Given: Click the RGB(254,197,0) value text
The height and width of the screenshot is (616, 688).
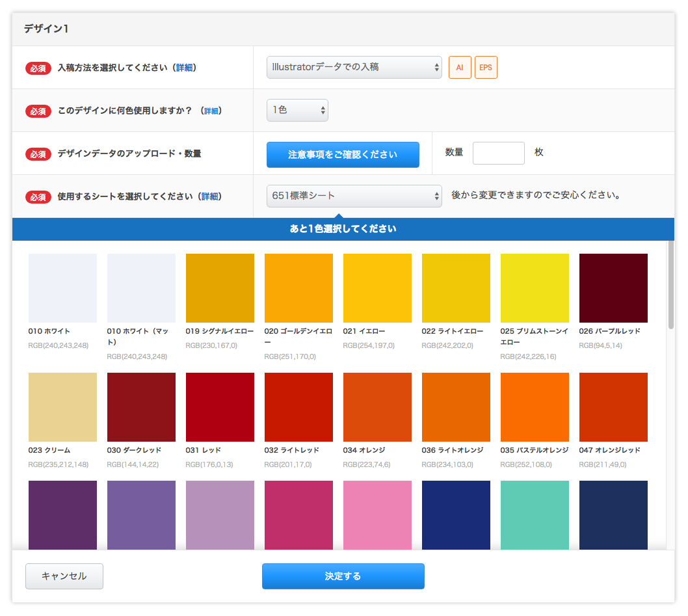Looking at the screenshot, I should (369, 345).
